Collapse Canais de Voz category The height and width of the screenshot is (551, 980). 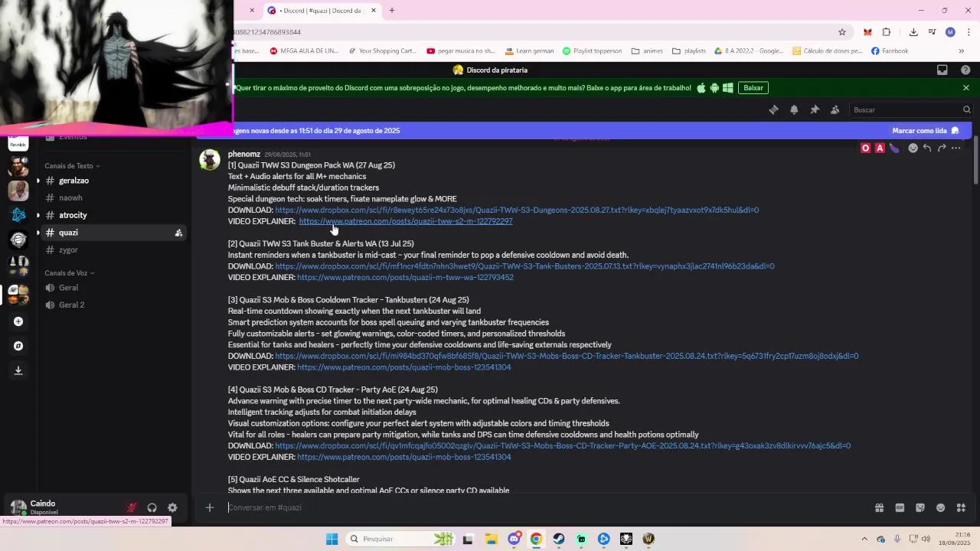(x=69, y=273)
